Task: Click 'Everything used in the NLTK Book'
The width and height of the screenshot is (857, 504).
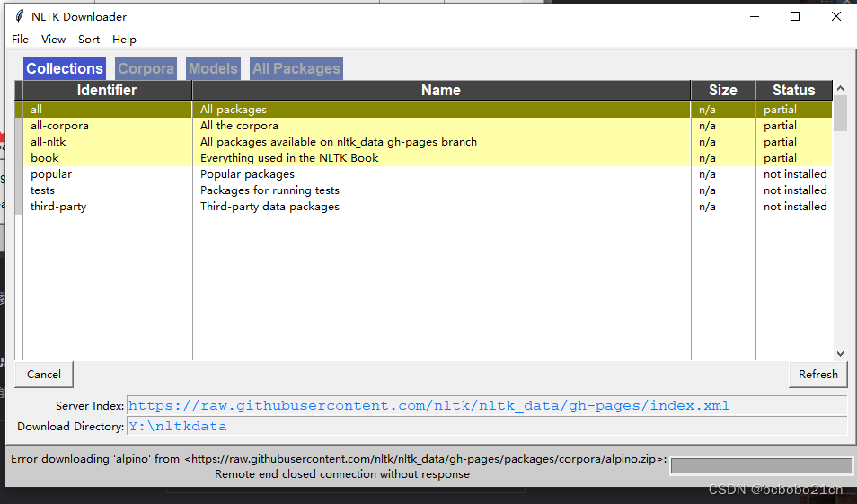Action: 289,158
